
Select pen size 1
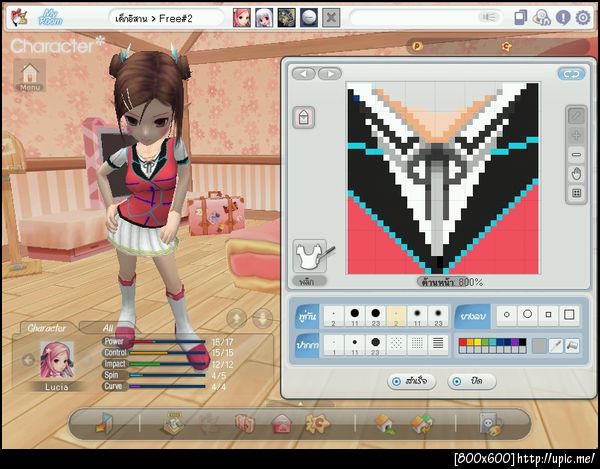click(x=334, y=345)
